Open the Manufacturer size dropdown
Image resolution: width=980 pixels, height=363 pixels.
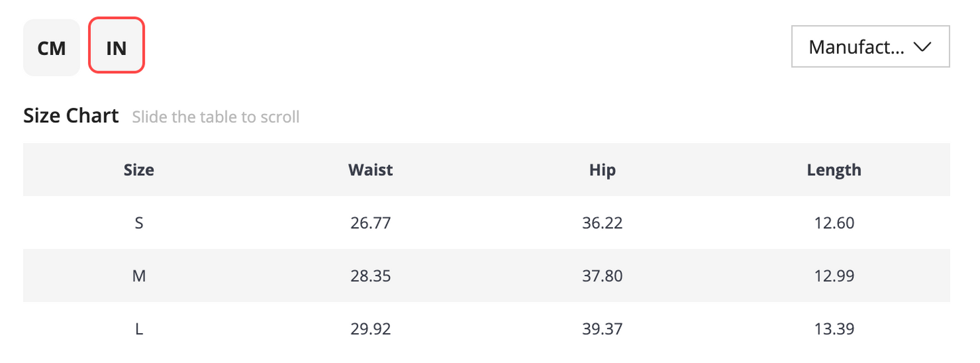tap(870, 47)
